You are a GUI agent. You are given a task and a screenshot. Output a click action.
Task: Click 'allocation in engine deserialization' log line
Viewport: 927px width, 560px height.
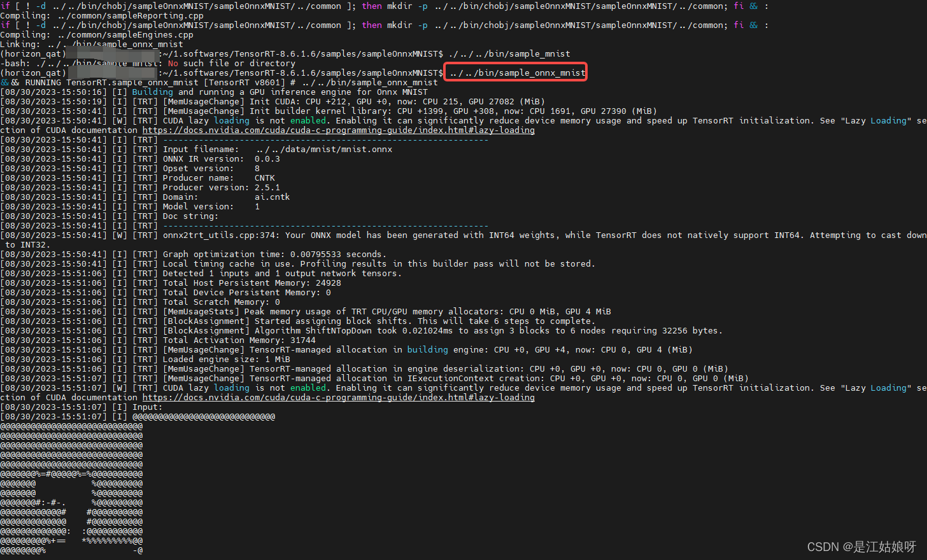[x=364, y=369]
